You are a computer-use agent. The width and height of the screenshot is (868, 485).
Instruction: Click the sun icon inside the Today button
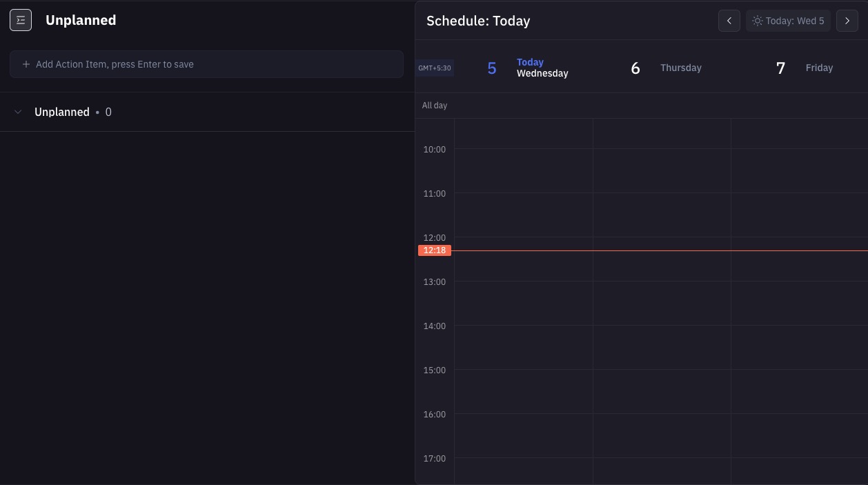(756, 21)
